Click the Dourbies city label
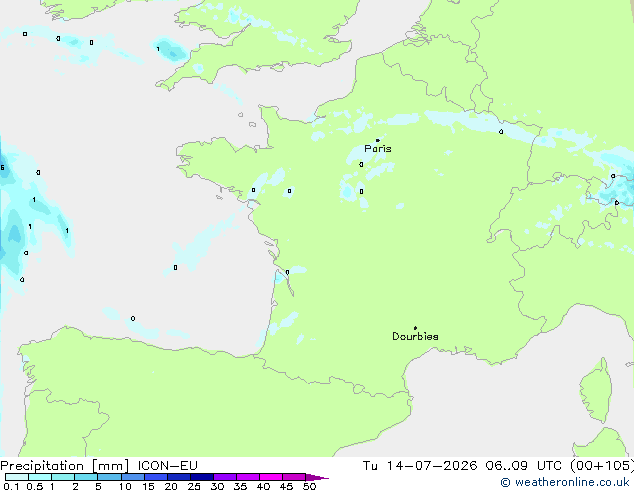This screenshot has height=490, width=634. [x=415, y=336]
